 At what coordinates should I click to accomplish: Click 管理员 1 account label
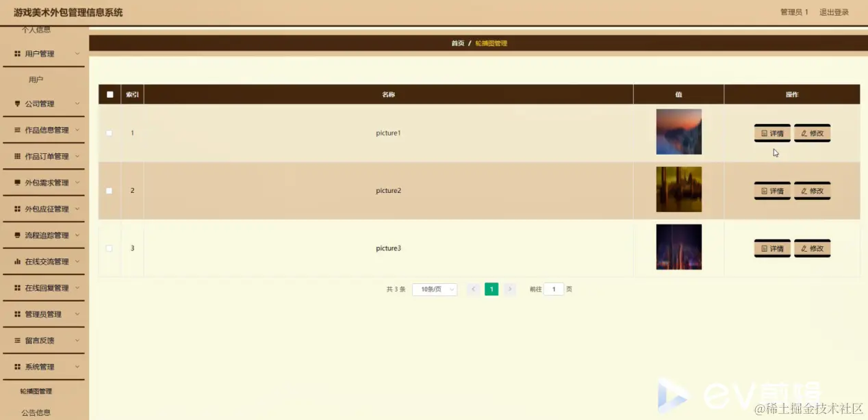[x=794, y=12]
